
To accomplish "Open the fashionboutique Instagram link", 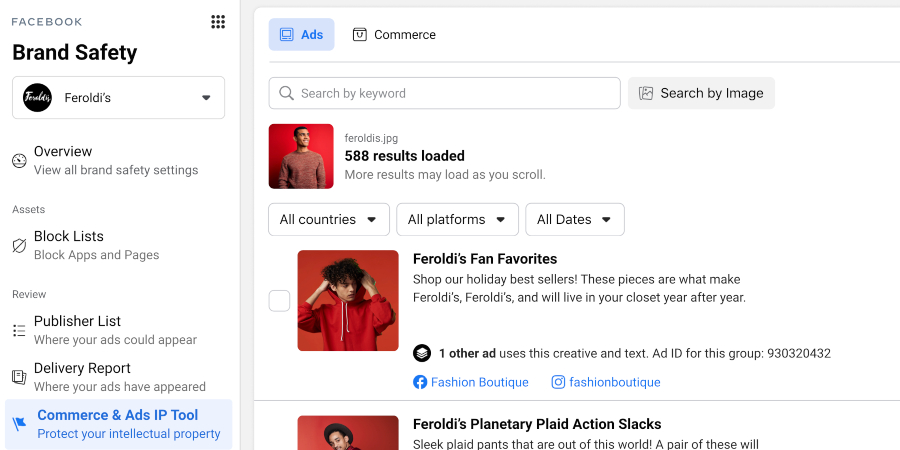I will pyautogui.click(x=606, y=382).
